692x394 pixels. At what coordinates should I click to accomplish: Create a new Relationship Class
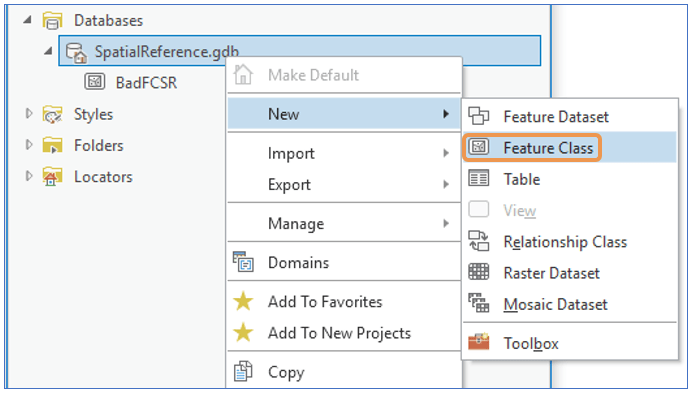tap(570, 241)
